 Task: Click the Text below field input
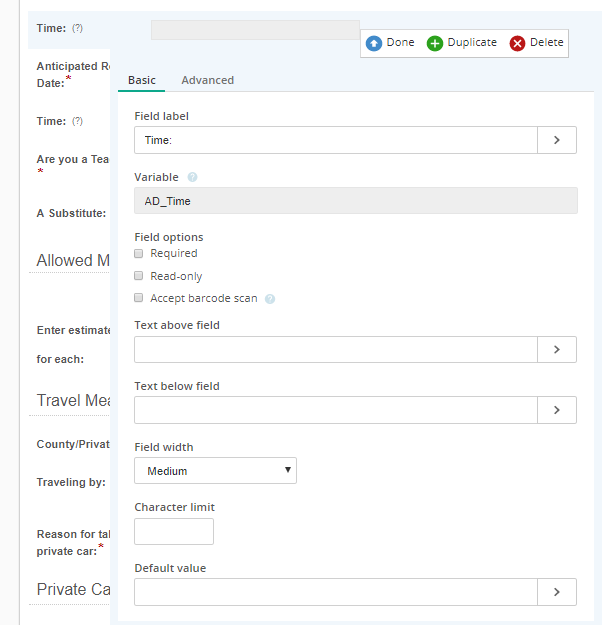click(335, 410)
